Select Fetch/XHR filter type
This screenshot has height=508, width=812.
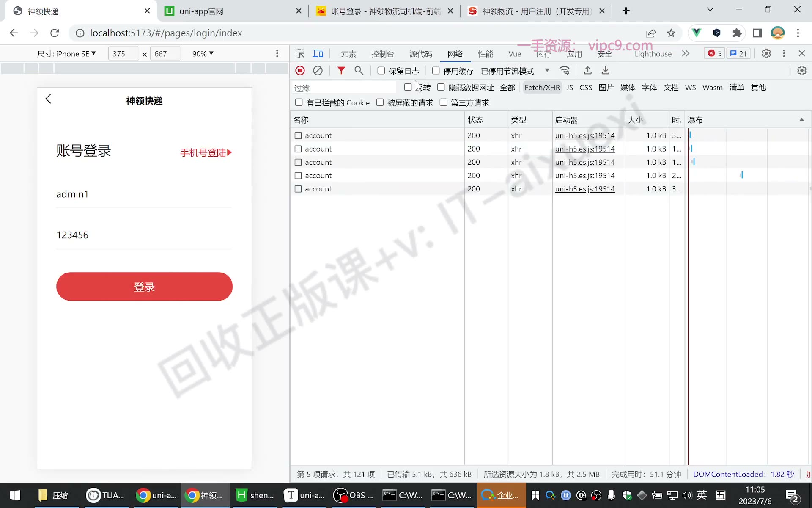click(542, 88)
